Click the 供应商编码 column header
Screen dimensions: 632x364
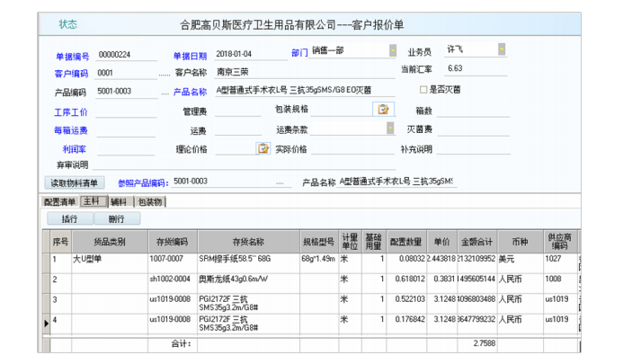[x=559, y=242]
